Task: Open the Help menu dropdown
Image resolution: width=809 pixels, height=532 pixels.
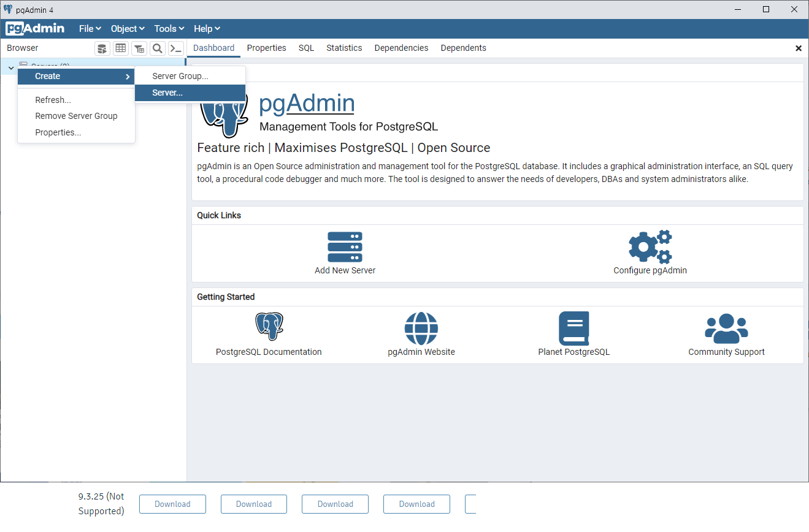Action: click(207, 29)
